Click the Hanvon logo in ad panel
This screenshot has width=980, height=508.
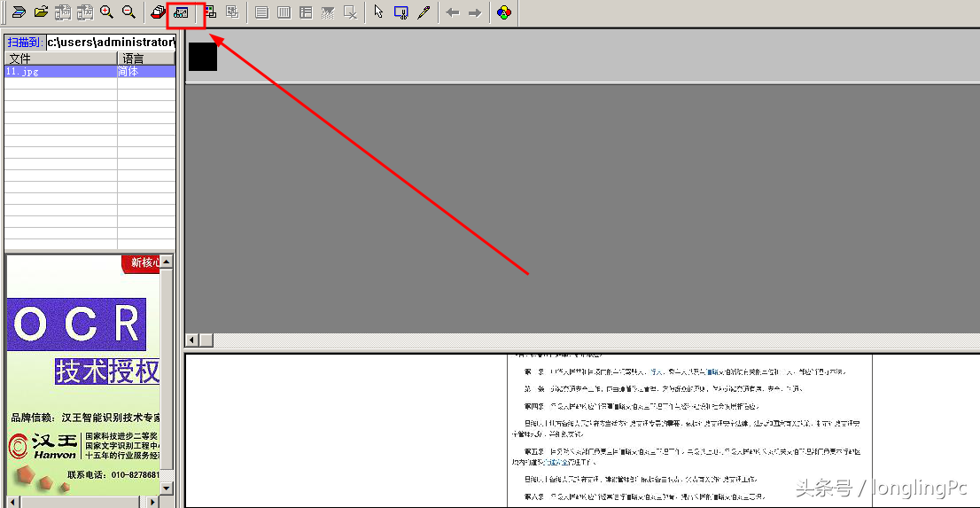pyautogui.click(x=43, y=446)
